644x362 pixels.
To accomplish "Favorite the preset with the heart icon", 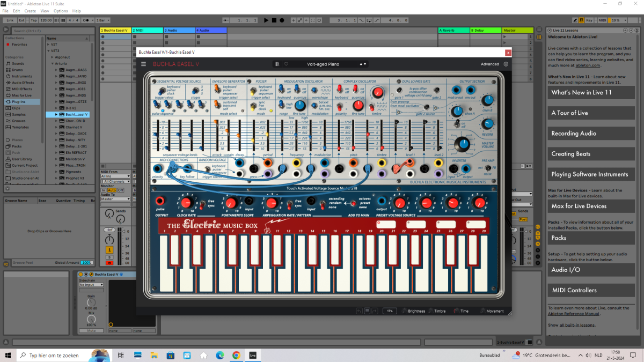I will point(286,64).
